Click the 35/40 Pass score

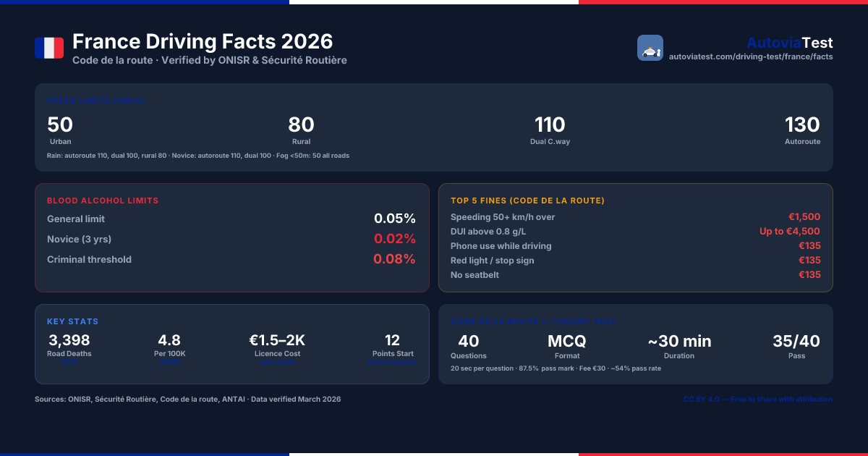pyautogui.click(x=796, y=345)
